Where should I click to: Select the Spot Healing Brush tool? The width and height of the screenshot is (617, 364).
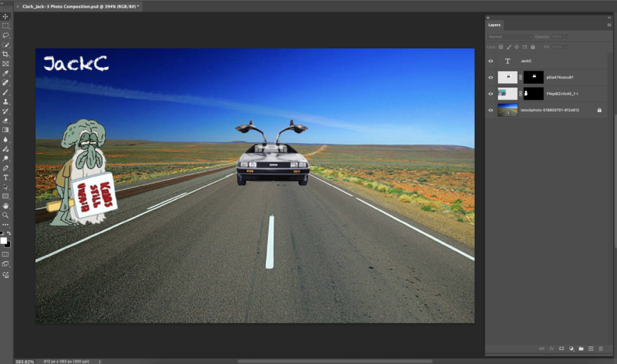click(x=5, y=83)
